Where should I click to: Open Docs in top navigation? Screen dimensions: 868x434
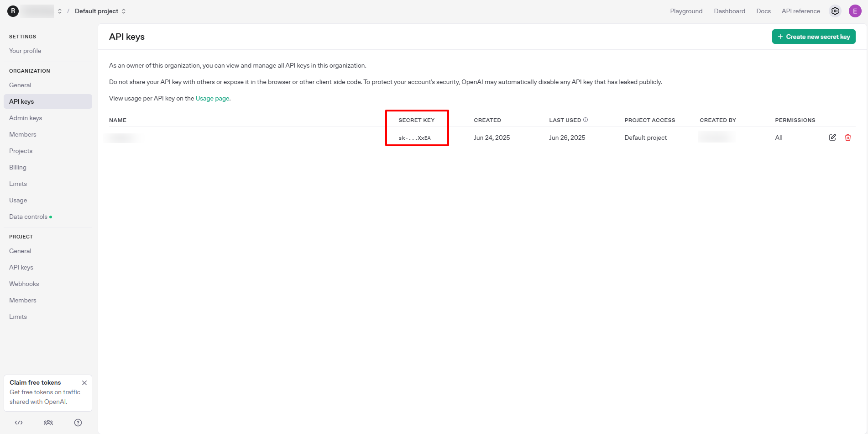point(763,11)
